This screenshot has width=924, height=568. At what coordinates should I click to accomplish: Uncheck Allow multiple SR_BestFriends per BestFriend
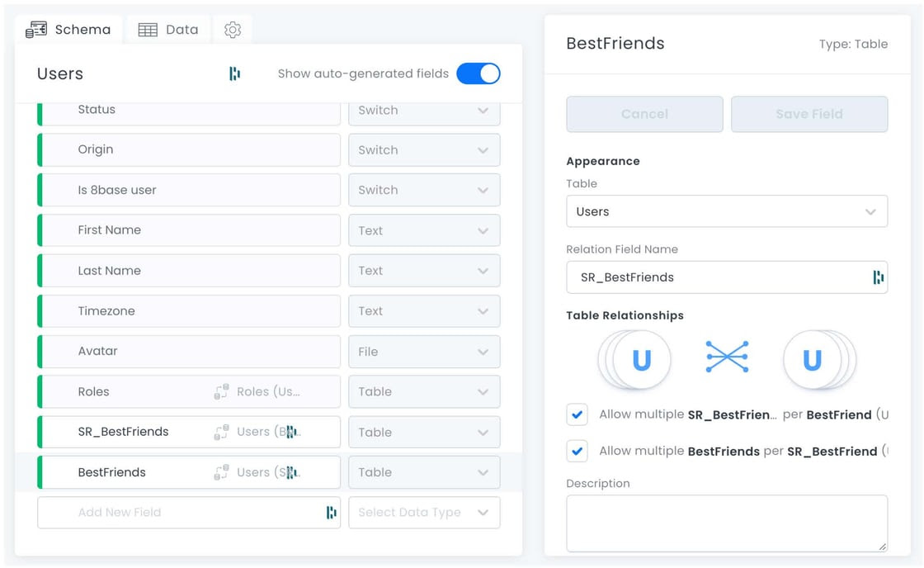click(x=577, y=414)
